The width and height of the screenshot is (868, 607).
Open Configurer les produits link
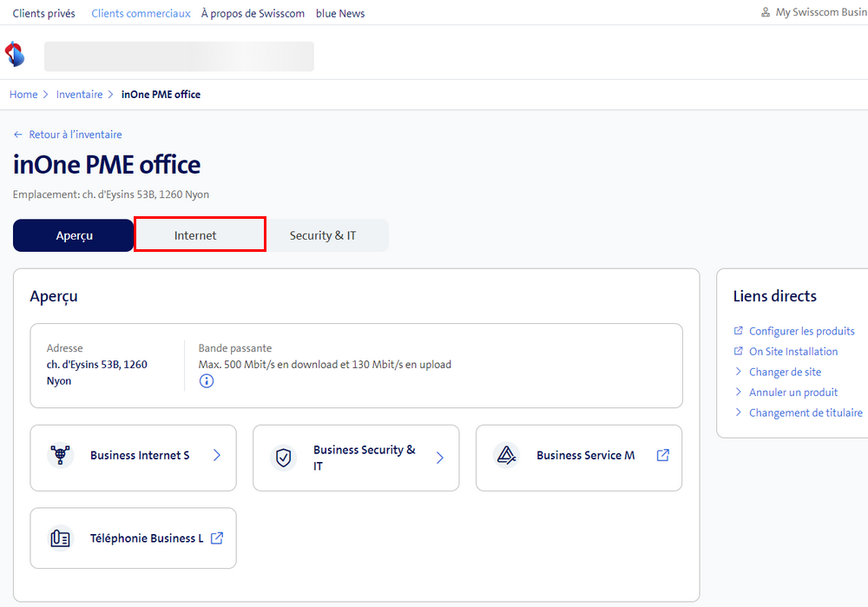tap(801, 331)
